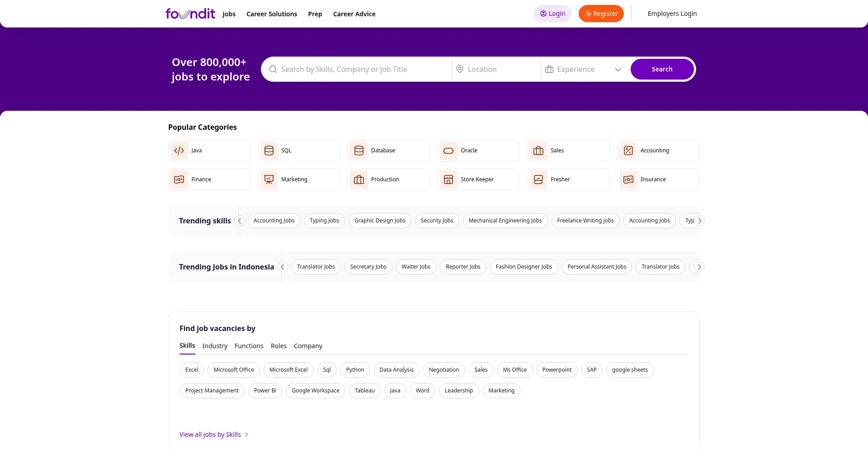Viewport: 868px width, 449px height.
Task: Click the Accounting category percent icon
Action: (x=628, y=151)
